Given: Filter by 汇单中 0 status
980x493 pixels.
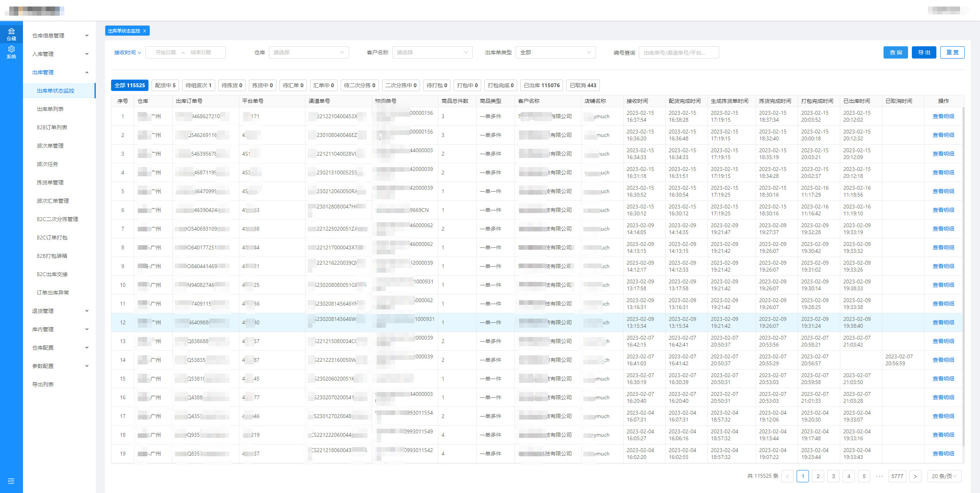Looking at the screenshot, I should [x=324, y=85].
